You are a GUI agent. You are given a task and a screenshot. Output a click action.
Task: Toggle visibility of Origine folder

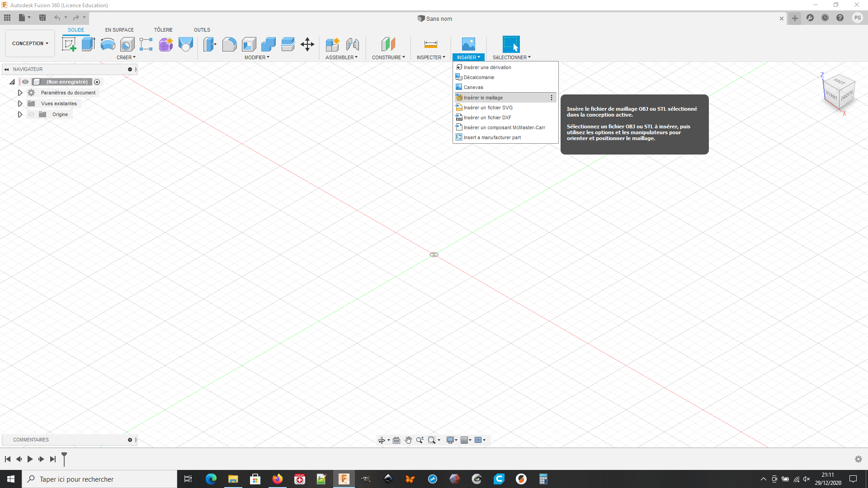(x=31, y=114)
